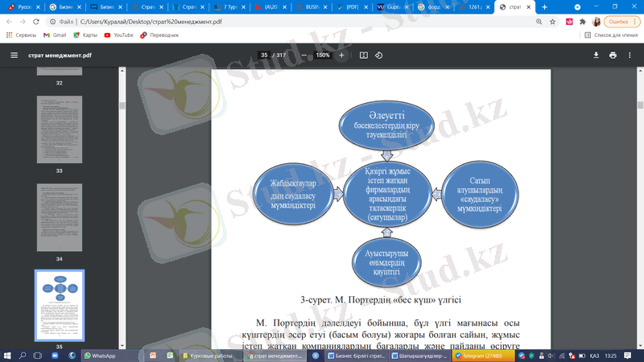Download the PDF file
Image resolution: width=644 pixels, height=362 pixels.
pos(596,55)
